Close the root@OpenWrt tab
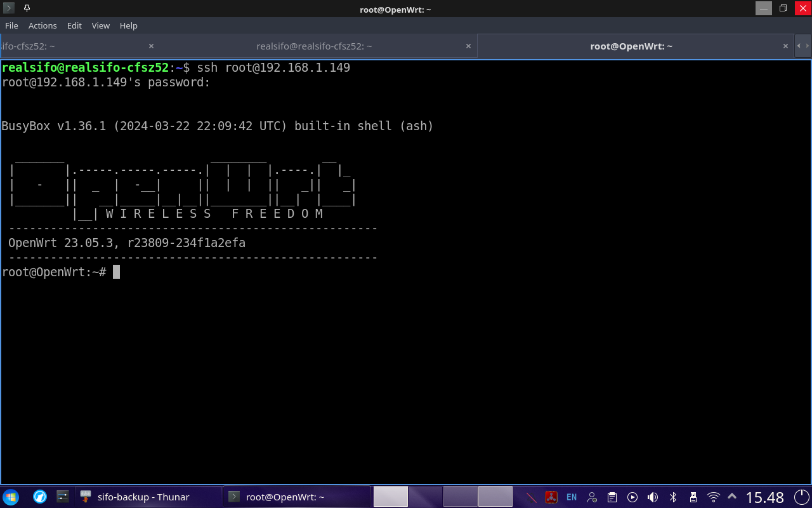 [x=785, y=46]
